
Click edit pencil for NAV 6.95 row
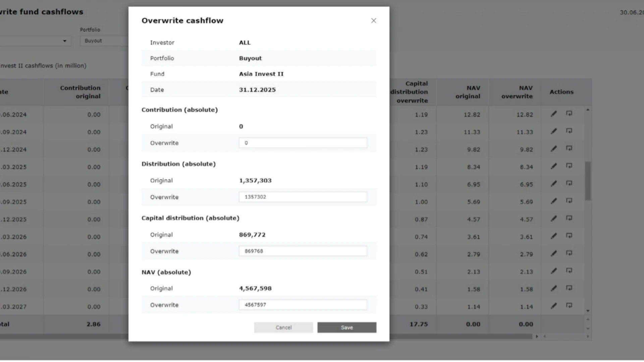click(x=553, y=184)
